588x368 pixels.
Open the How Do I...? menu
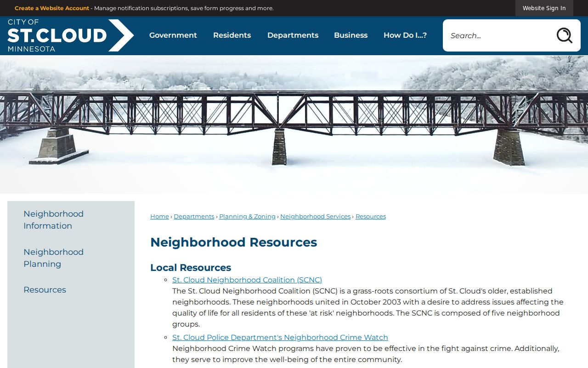pyautogui.click(x=405, y=35)
